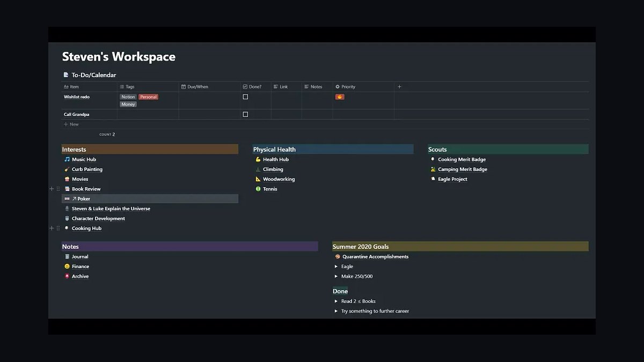Click the Tennis ball icon
Viewport: 644px width, 362px height.
click(x=258, y=189)
